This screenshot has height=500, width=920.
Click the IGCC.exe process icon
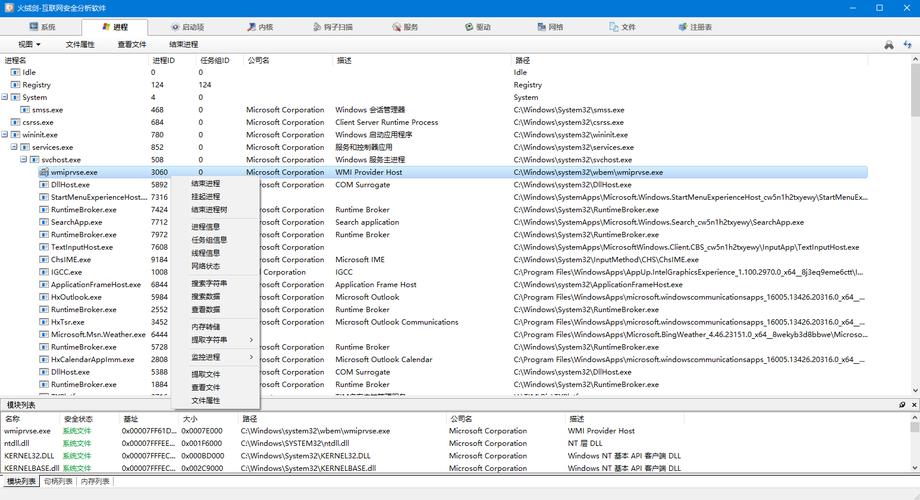(x=43, y=272)
